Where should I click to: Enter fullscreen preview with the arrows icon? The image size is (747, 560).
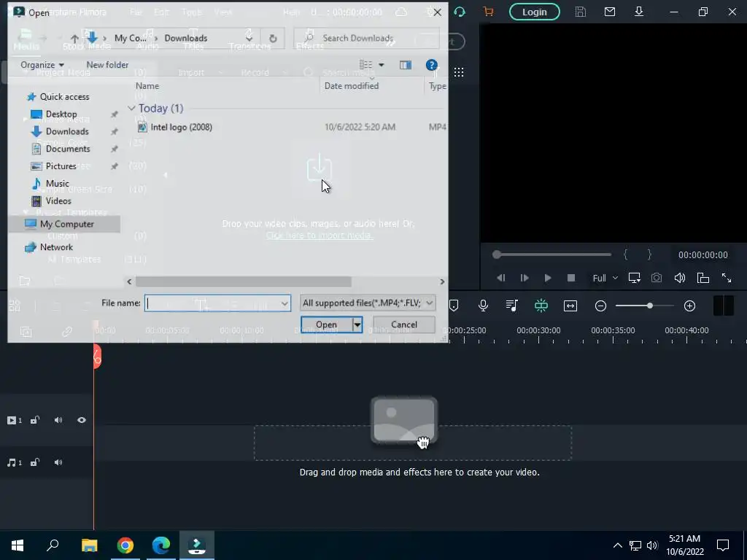click(x=727, y=278)
